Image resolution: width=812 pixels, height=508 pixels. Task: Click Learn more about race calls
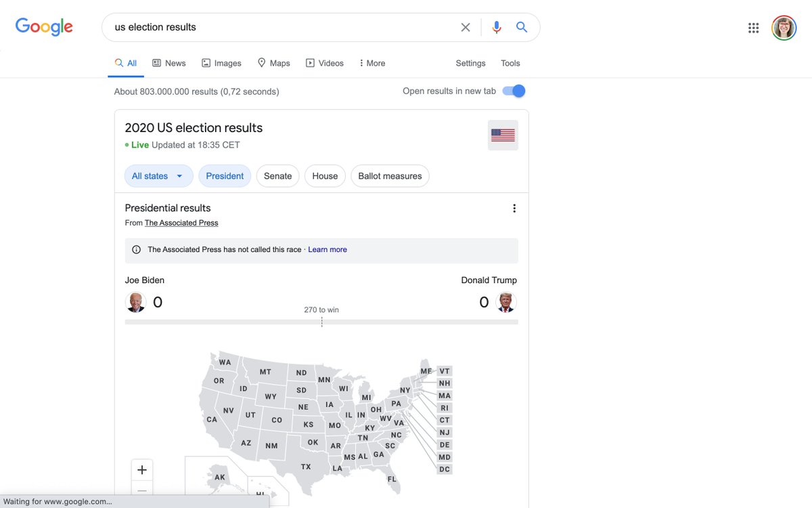(328, 250)
